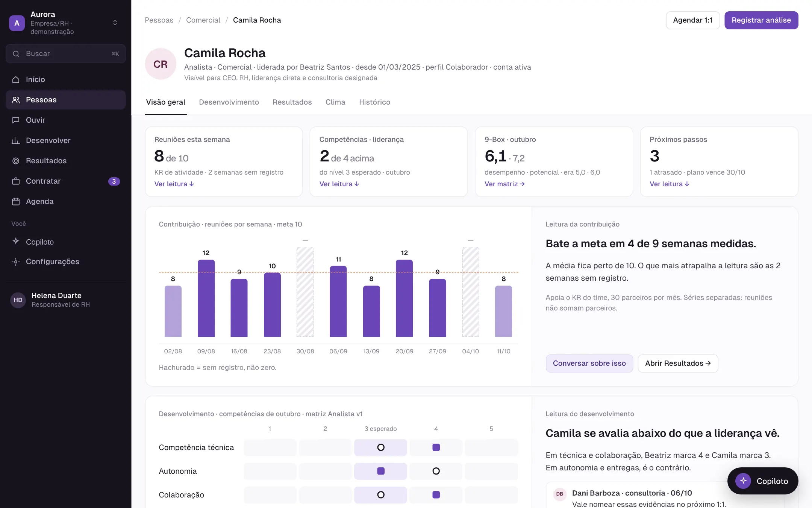Viewport: 812px width, 508px height.
Task: Click the Agendar 1:1 button
Action: click(693, 20)
